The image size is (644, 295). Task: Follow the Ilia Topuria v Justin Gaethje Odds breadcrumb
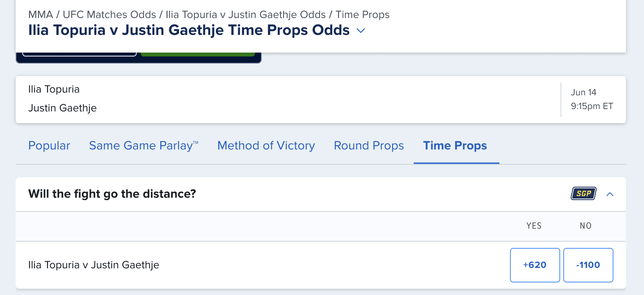pos(246,15)
